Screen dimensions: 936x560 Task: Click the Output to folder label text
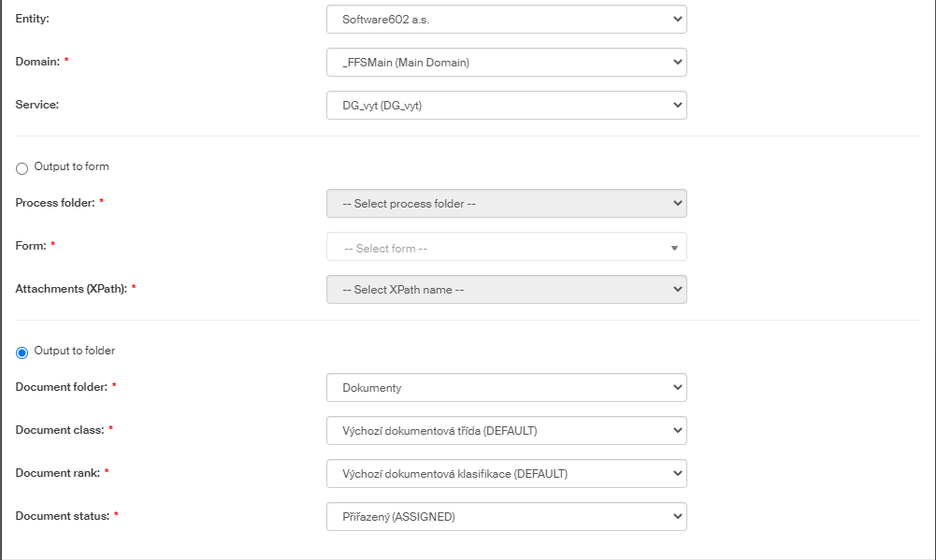pyautogui.click(x=75, y=352)
